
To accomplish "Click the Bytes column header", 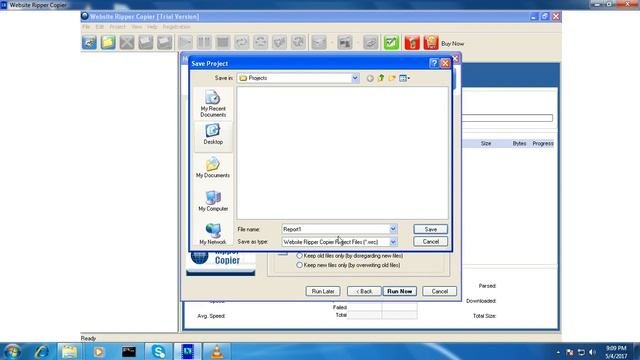I will coord(519,144).
